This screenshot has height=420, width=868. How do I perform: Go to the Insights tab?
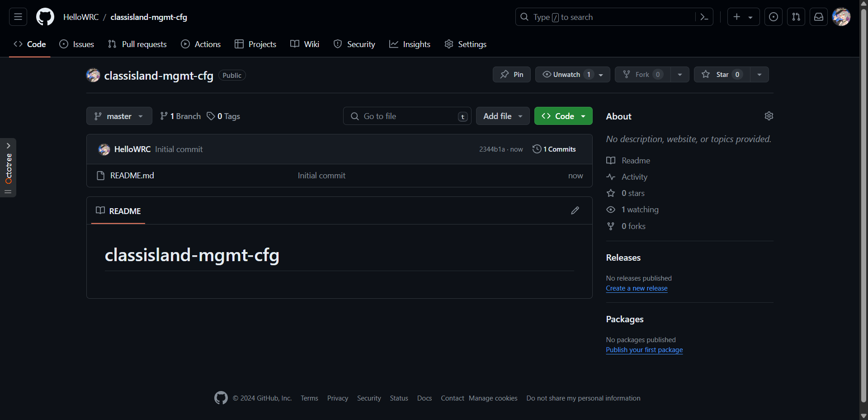tap(410, 44)
